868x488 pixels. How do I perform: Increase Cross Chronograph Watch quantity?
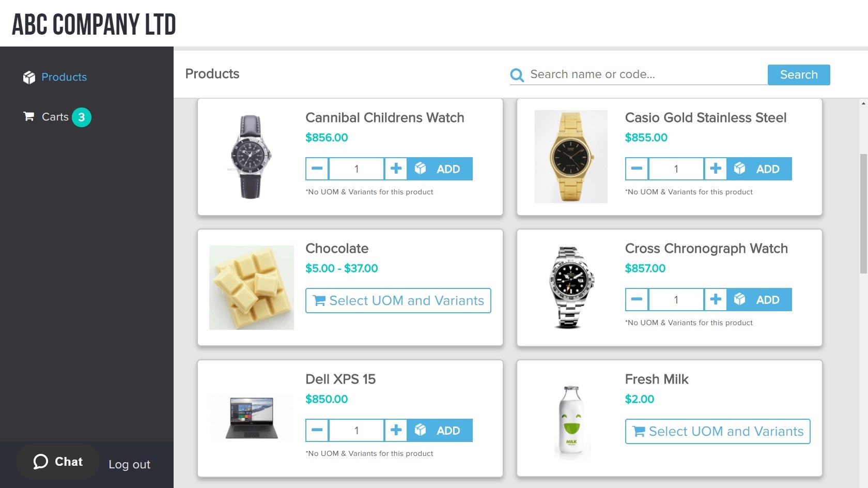(715, 299)
